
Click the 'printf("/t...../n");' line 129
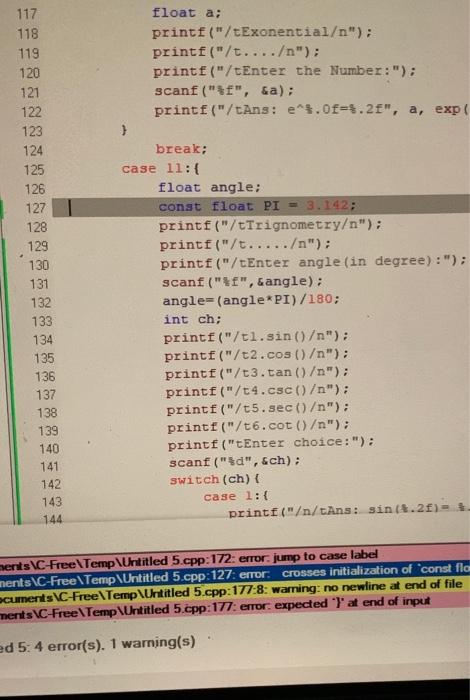click(245, 244)
